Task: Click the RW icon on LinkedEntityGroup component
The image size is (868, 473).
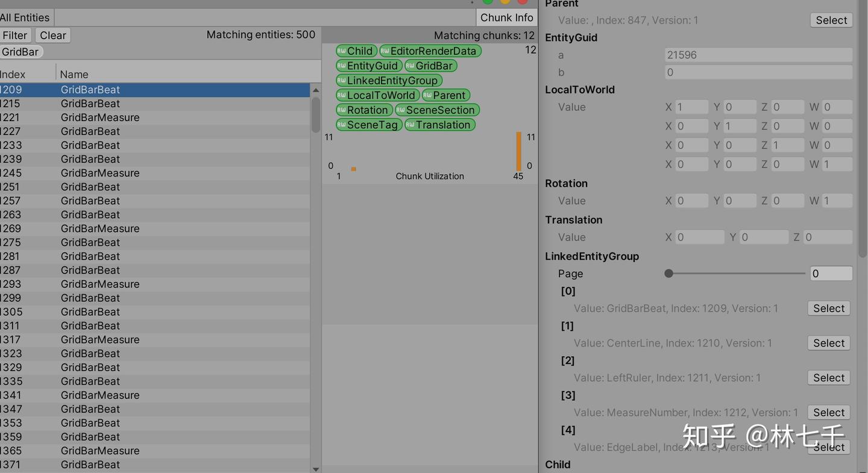Action: pyautogui.click(x=343, y=80)
